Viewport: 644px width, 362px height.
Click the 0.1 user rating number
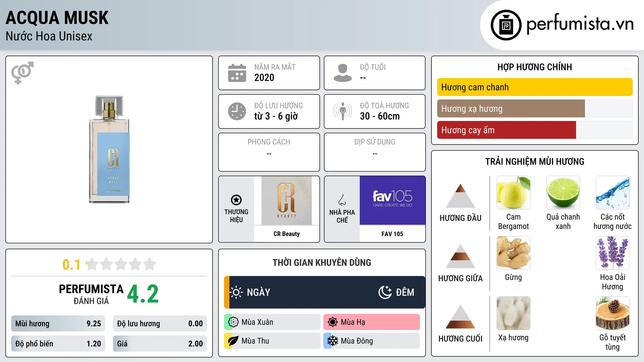(x=71, y=265)
